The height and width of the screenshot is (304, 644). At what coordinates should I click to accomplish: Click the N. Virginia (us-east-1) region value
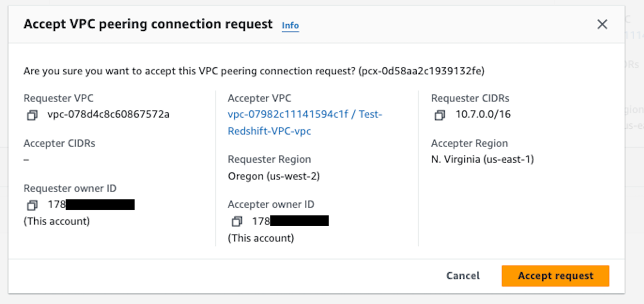pos(482,159)
